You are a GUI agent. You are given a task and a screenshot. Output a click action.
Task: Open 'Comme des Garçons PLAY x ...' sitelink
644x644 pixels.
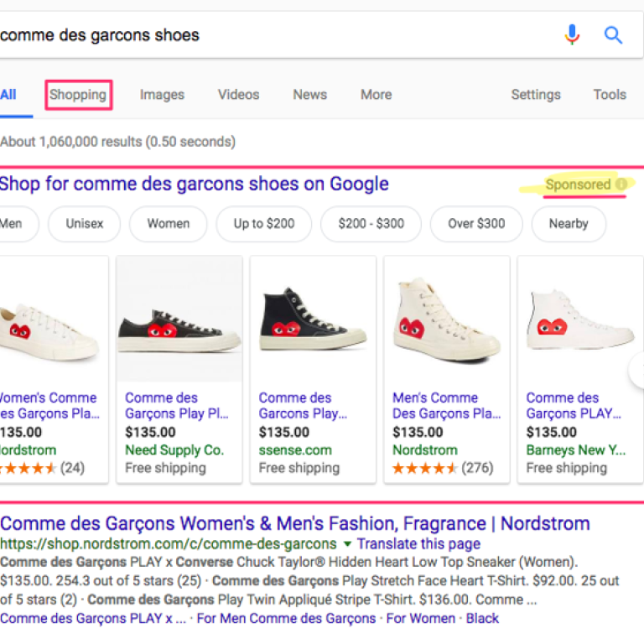[93, 618]
